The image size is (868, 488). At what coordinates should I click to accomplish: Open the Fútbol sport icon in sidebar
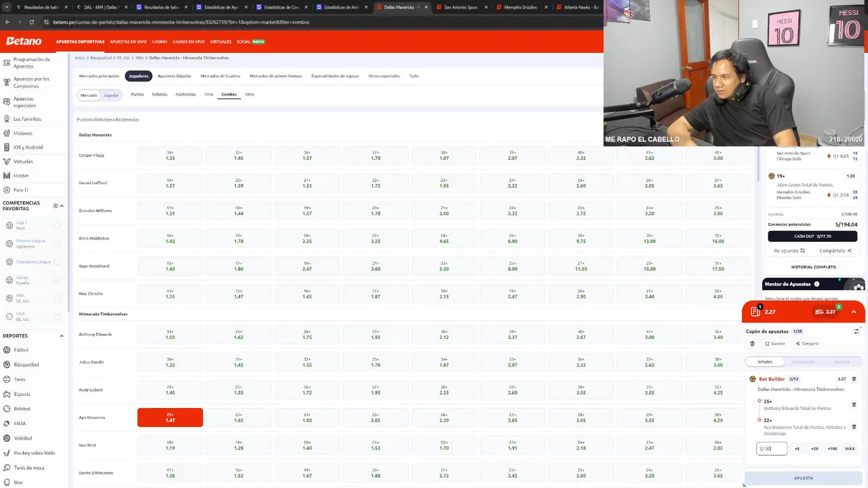click(x=7, y=350)
